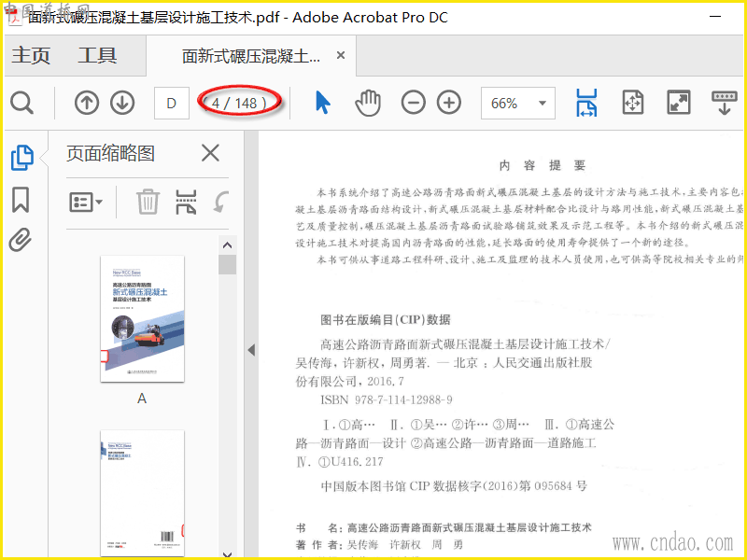Select the second page thumbnail (back cover)
The width and height of the screenshot is (747, 560).
142,494
